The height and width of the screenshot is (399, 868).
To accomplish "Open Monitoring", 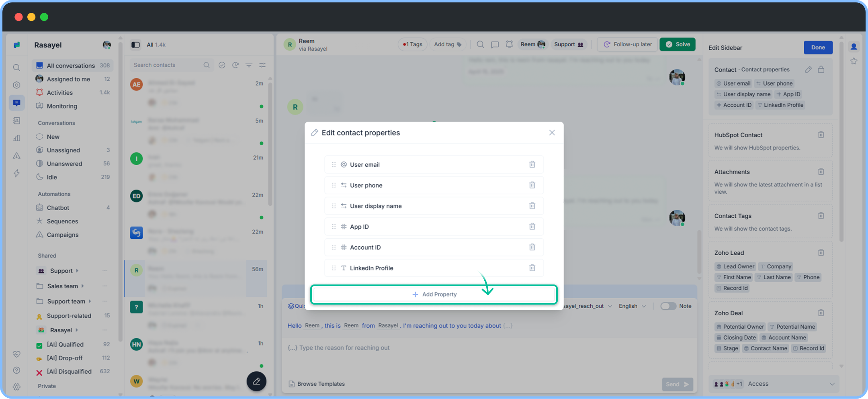I will pyautogui.click(x=73, y=106).
